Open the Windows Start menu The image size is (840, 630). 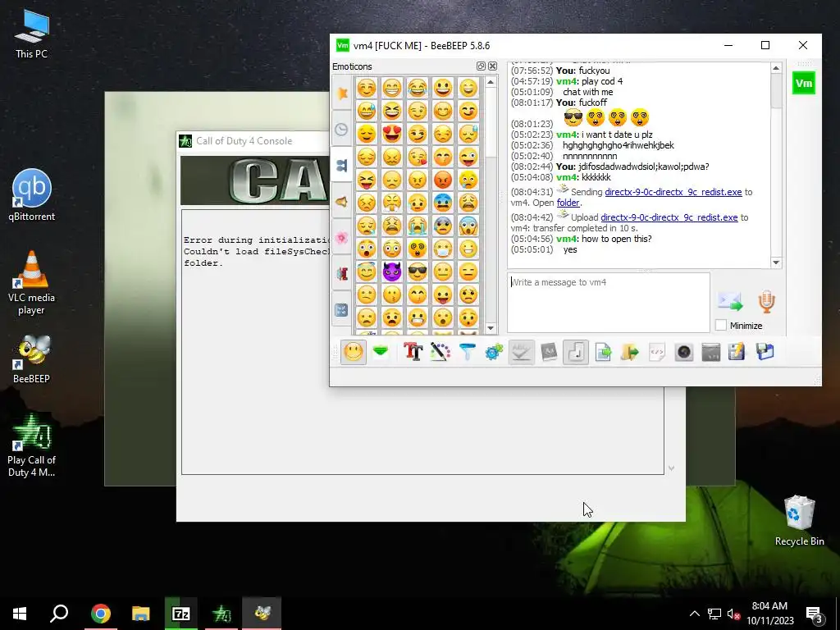(20, 614)
